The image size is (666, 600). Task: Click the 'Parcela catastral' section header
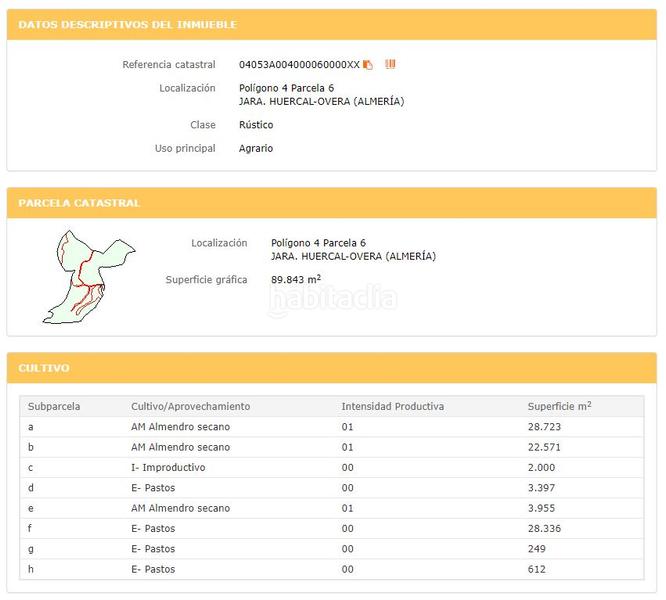click(79, 203)
